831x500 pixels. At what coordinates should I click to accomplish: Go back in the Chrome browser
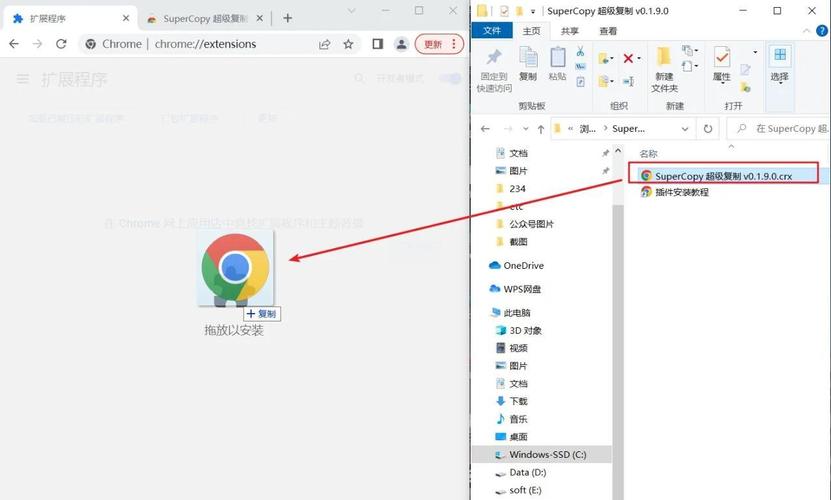tap(14, 44)
